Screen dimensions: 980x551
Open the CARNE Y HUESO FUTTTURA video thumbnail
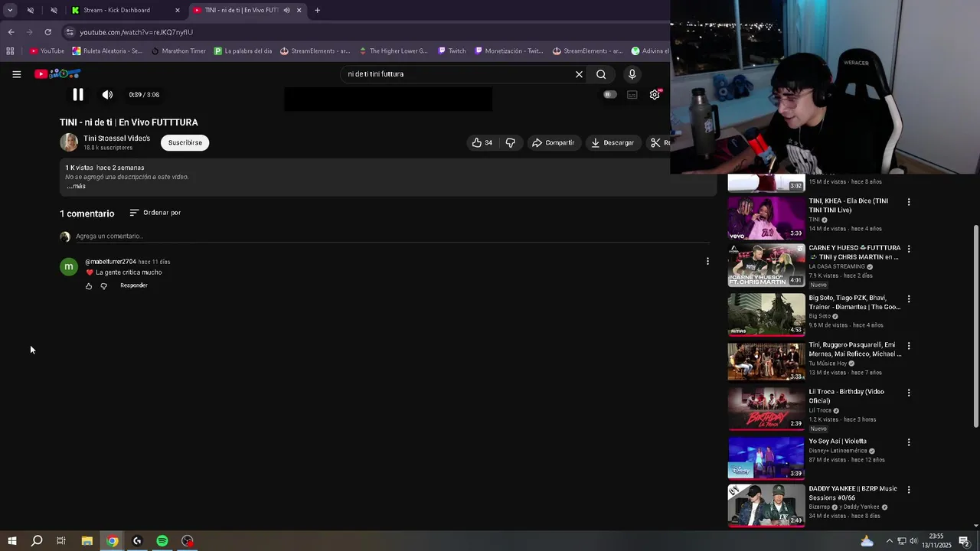pyautogui.click(x=766, y=266)
